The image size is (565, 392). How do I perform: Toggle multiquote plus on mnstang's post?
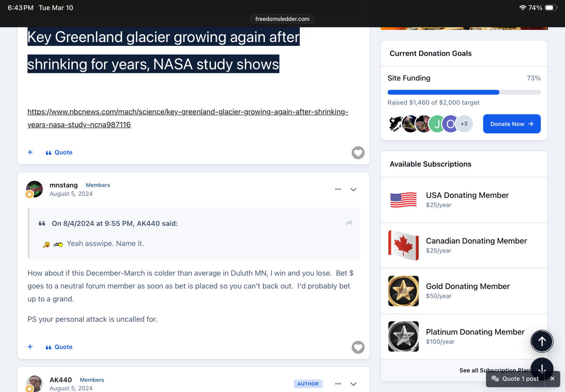click(30, 347)
